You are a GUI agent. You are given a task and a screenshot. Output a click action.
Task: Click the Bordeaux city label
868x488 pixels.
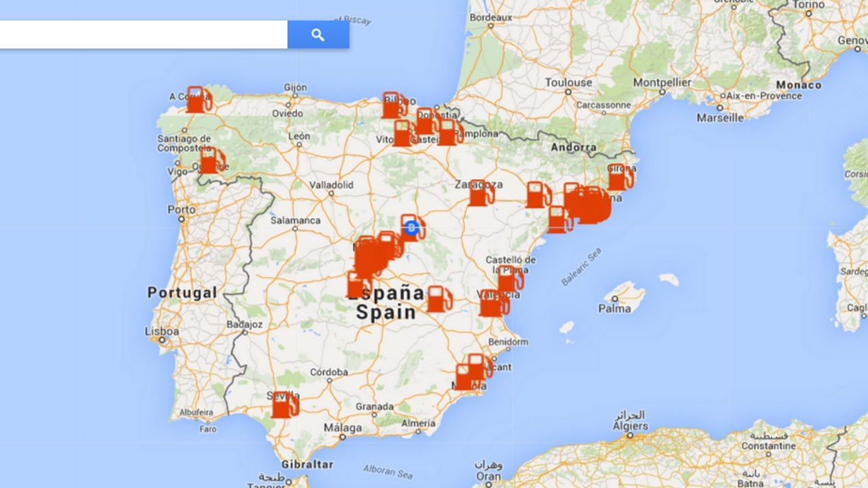coord(491,17)
